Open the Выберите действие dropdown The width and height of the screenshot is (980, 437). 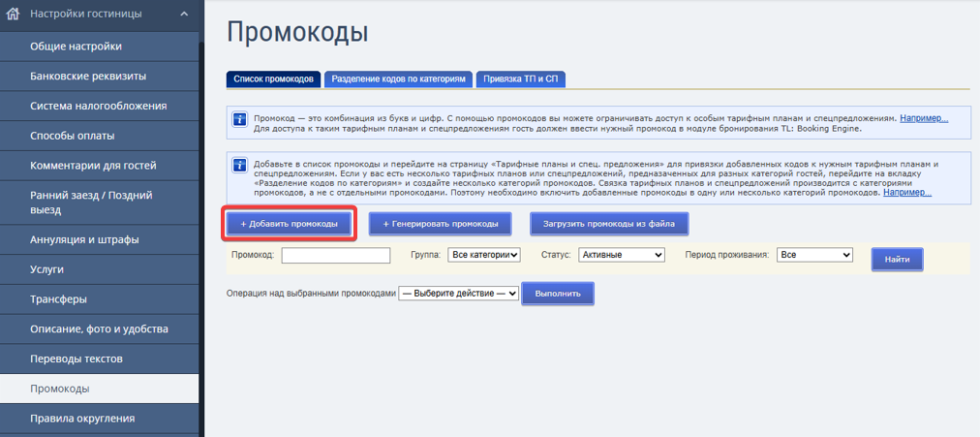(459, 294)
